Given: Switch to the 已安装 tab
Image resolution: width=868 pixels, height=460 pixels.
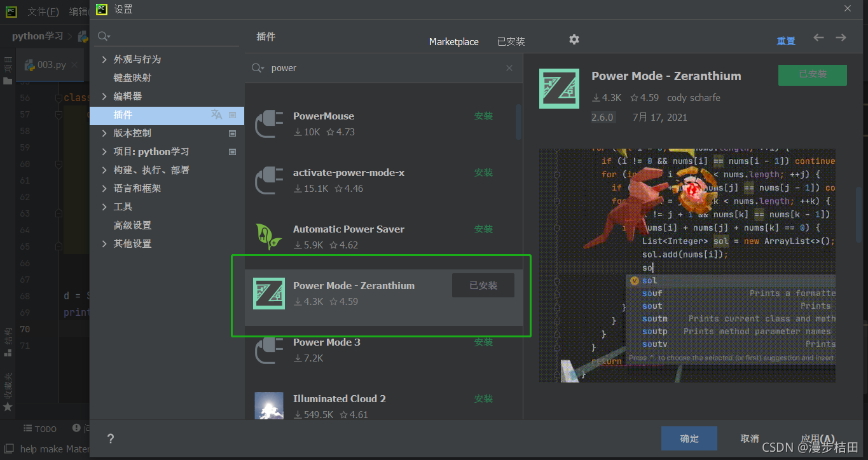Looking at the screenshot, I should (510, 41).
